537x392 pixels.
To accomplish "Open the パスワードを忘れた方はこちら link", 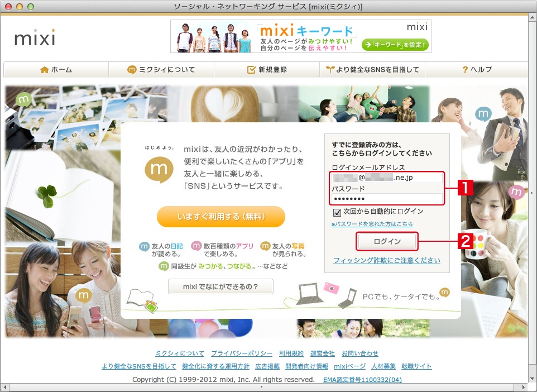I will coord(372,224).
